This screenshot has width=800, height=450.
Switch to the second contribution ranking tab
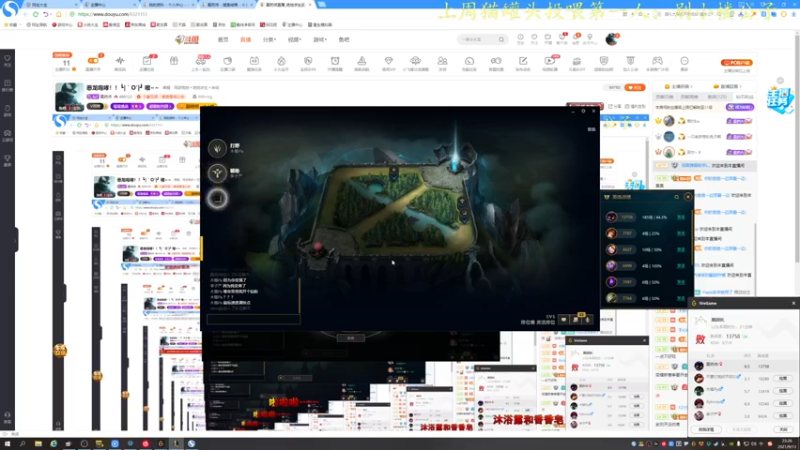(x=689, y=96)
